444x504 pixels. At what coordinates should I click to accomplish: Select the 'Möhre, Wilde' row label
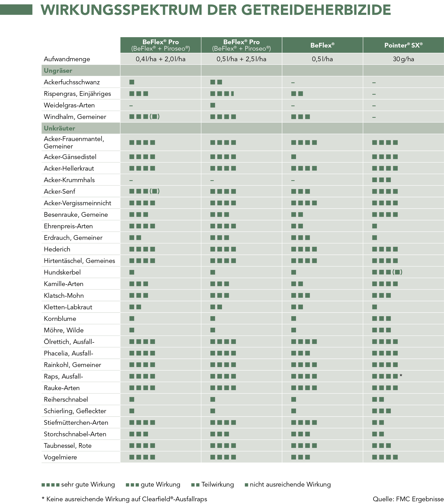click(64, 330)
